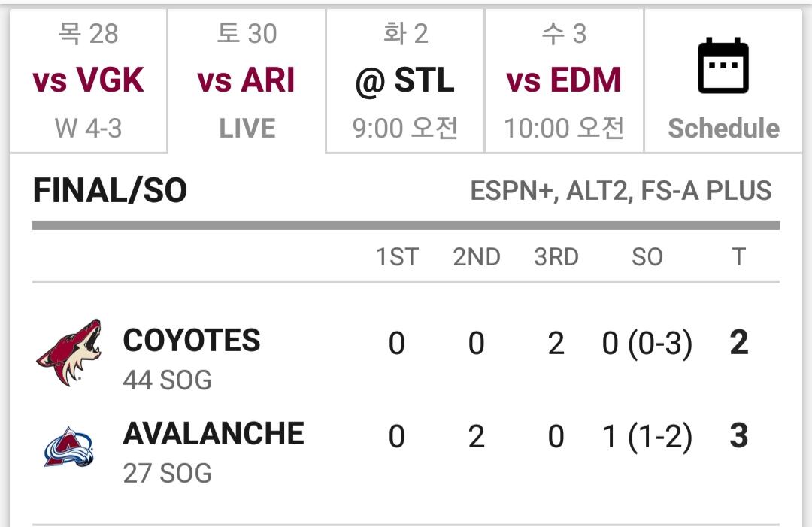Tap the ESPN+, ALT2, FS-A PLUS broadcast info

pos(621,191)
